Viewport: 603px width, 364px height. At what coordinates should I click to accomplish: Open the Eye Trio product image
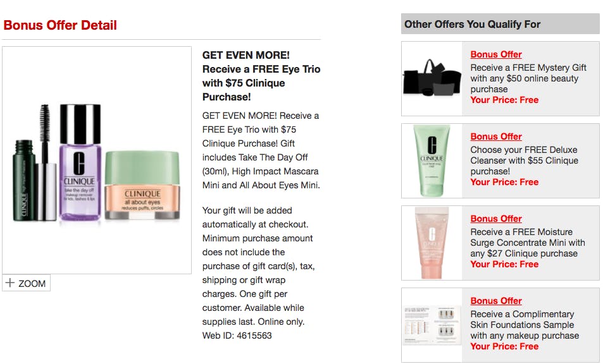[97, 161]
